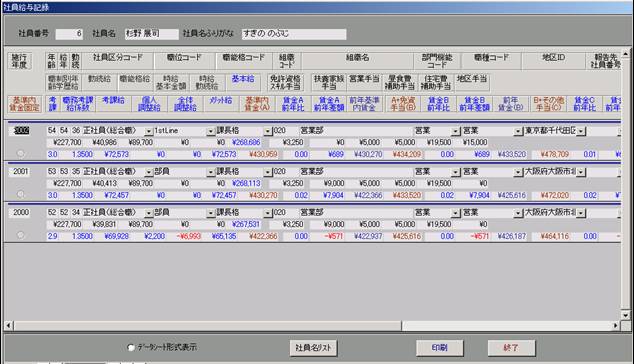Open 大阪府大阪市 dropdown in the 2001 row
Image resolution: width=634 pixels, height=364 pixels.
(x=581, y=172)
